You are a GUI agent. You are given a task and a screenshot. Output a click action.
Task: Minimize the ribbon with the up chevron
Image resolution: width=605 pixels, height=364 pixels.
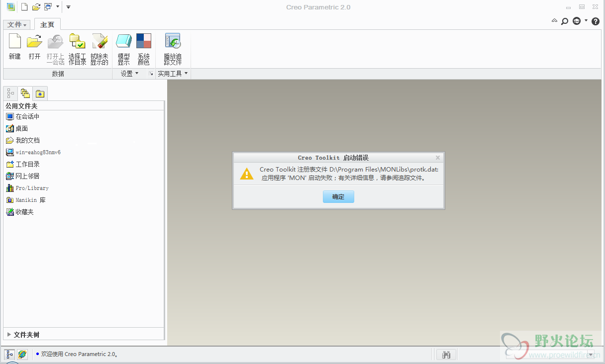tap(555, 21)
